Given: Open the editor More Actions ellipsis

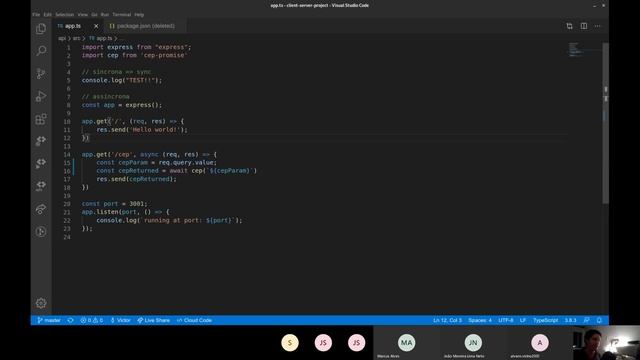Looking at the screenshot, I should pyautogui.click(x=598, y=26).
